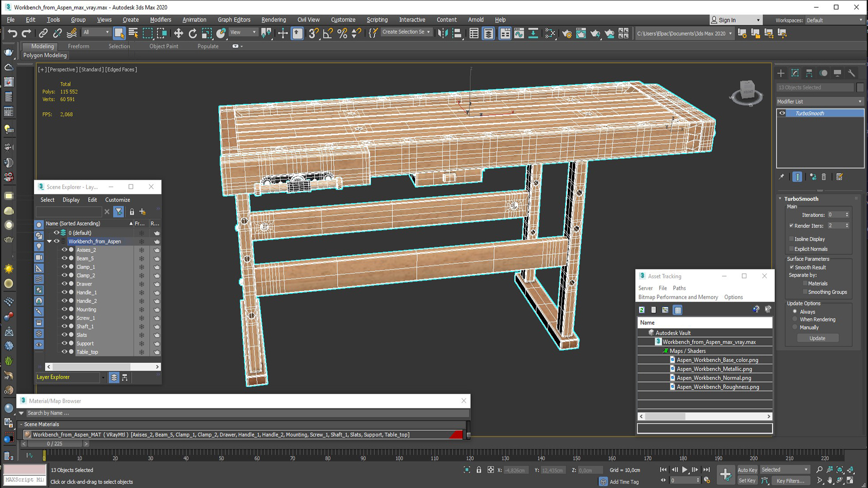Collapse Workbench_from_Aspen layer tree

click(49, 241)
